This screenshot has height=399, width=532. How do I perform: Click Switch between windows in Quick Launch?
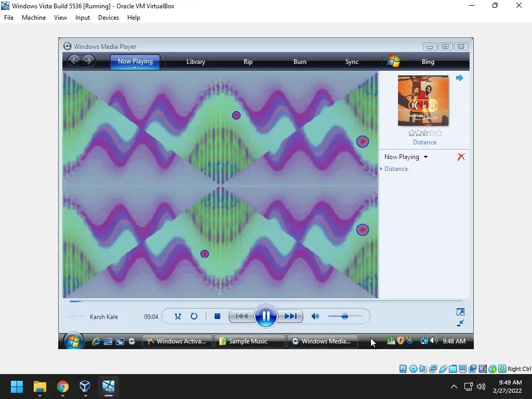120,341
